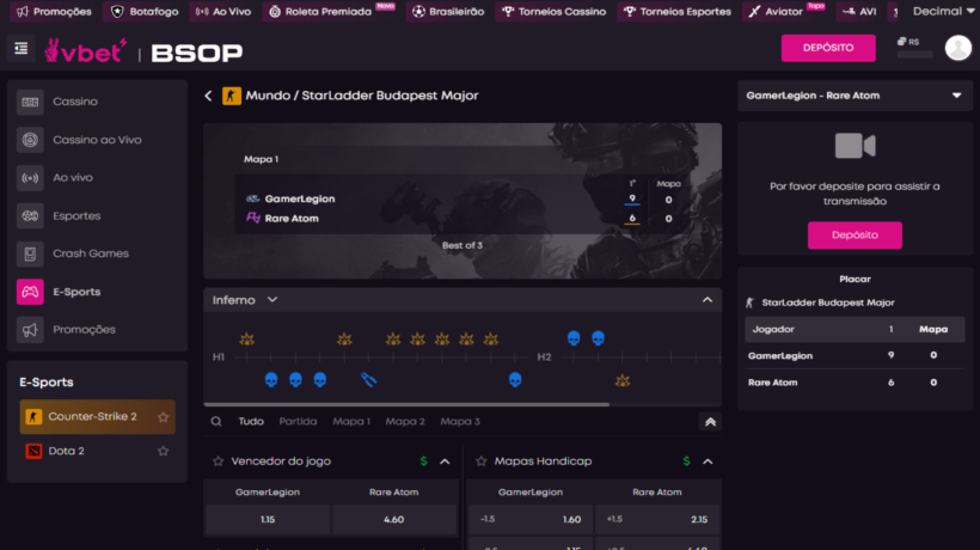Switch to the Mapa 2 tab
980x550 pixels.
point(405,421)
